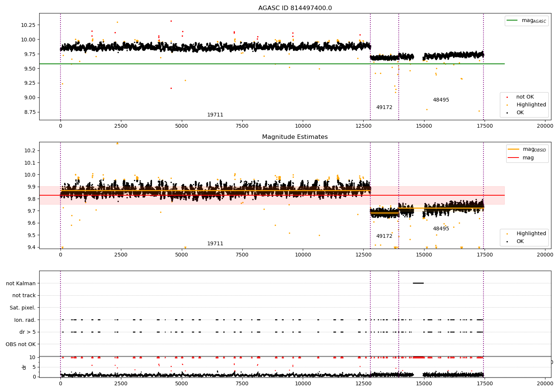Select 49172 annotation in Magnitude Estimates plot
The width and height of the screenshot is (560, 392).
tap(384, 236)
